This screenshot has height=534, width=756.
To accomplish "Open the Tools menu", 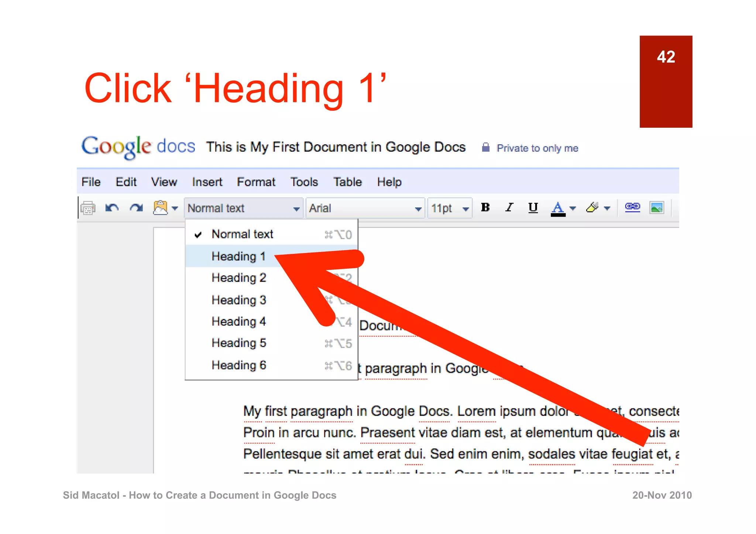I will [304, 182].
